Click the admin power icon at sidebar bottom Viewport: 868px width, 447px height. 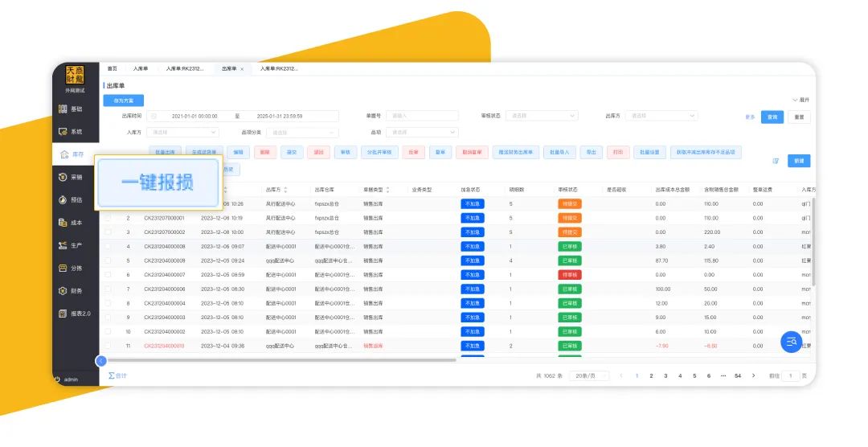tap(57, 379)
